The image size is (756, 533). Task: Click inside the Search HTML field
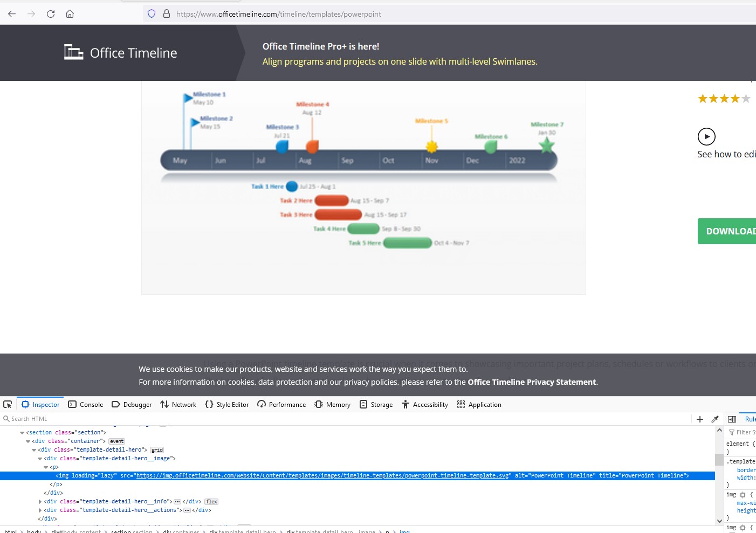coord(32,419)
